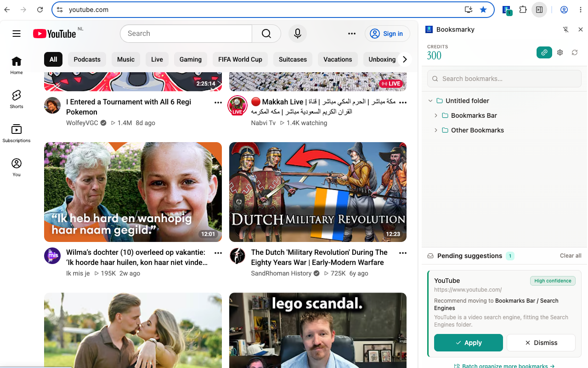This screenshot has width=588, height=368.
Task: Select the Vacations chip
Action: [x=338, y=59]
